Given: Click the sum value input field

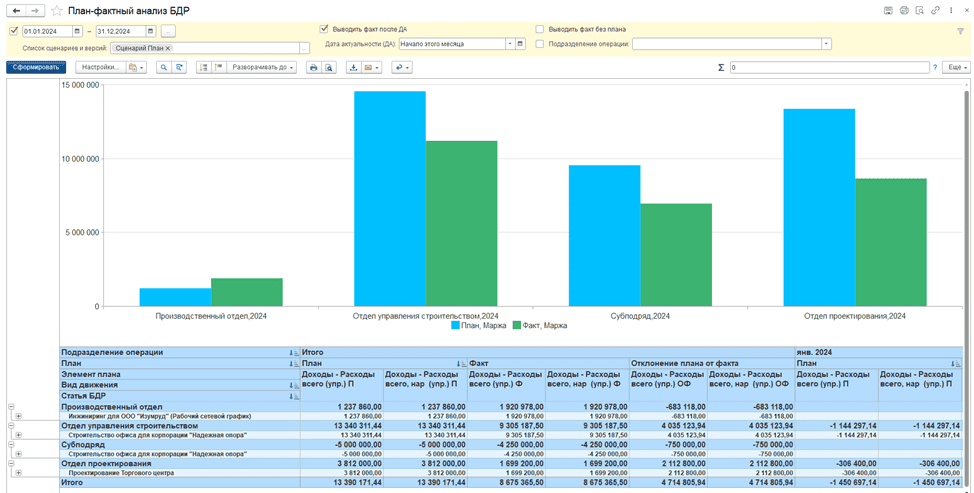Looking at the screenshot, I should point(828,68).
